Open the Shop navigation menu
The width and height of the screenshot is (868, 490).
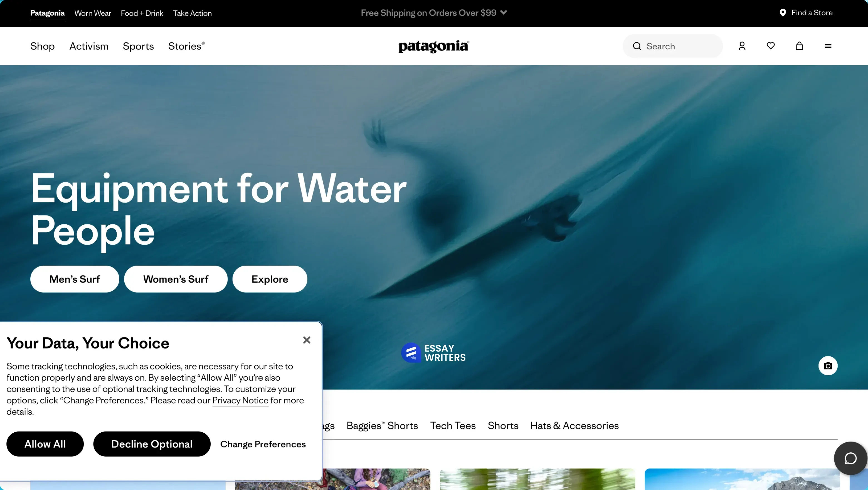43,46
